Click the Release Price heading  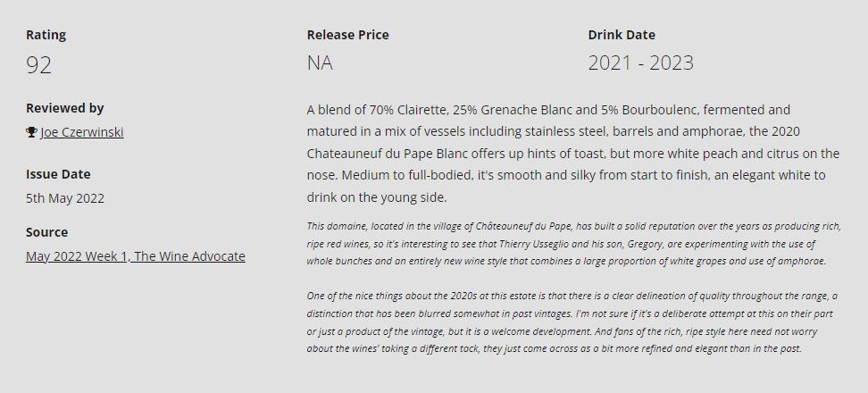point(347,35)
